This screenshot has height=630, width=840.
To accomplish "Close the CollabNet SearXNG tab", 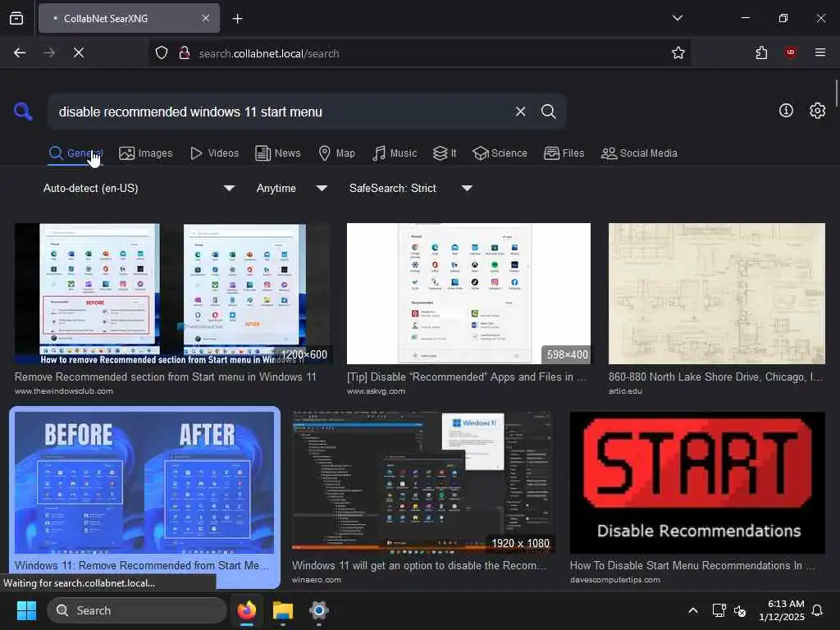I will (206, 18).
